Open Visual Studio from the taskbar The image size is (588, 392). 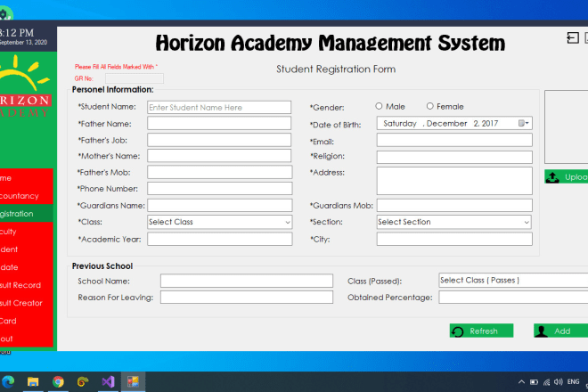(x=108, y=382)
